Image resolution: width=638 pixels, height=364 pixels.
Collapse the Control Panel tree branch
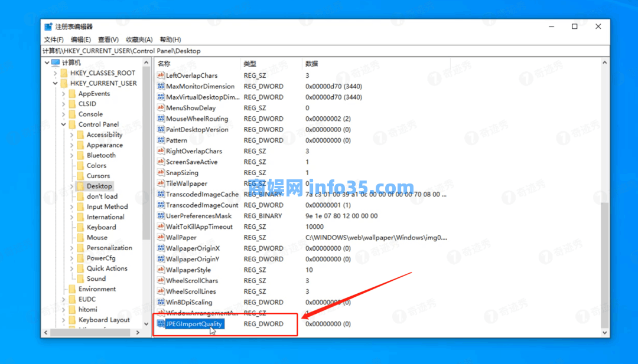tap(63, 124)
